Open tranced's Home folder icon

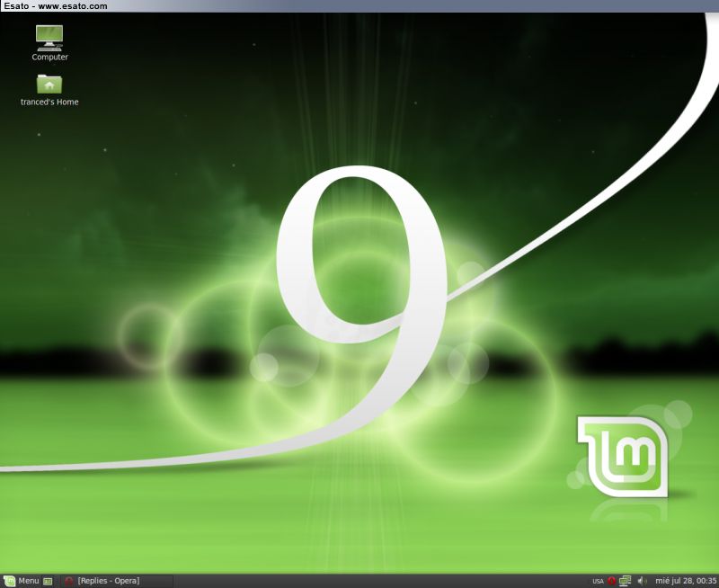[49, 90]
